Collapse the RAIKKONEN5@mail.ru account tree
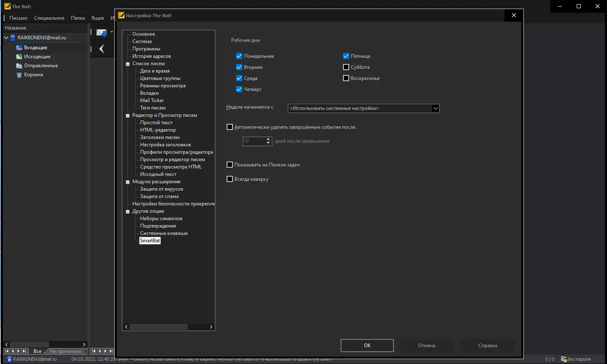Image resolution: width=607 pixels, height=364 pixels. [x=6, y=37]
